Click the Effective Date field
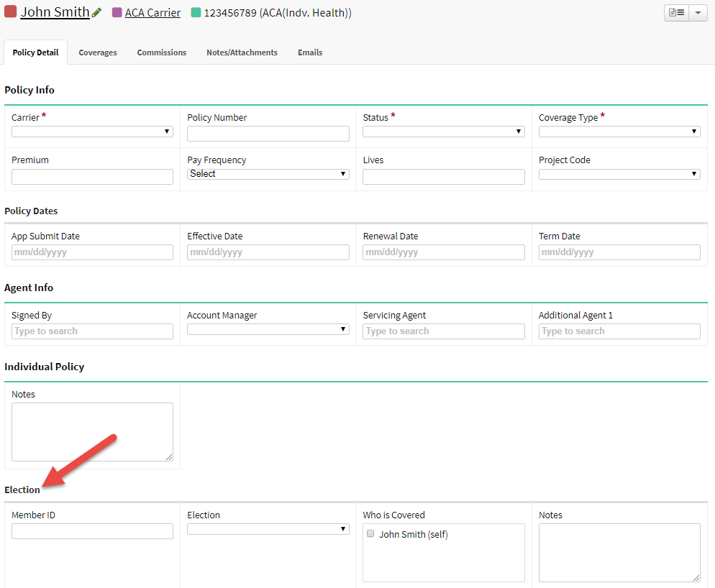The width and height of the screenshot is (715, 588). point(268,252)
